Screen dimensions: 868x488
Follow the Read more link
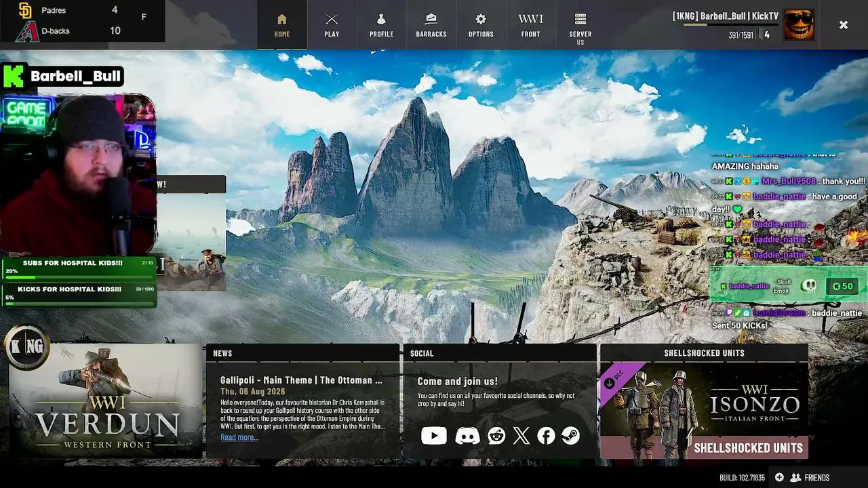tap(239, 437)
